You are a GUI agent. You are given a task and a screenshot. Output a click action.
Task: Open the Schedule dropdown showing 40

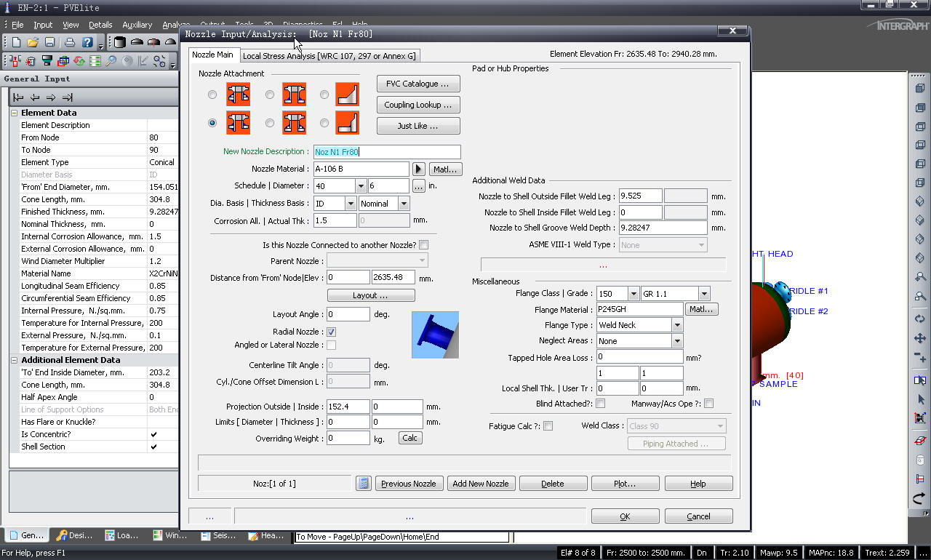click(x=361, y=186)
